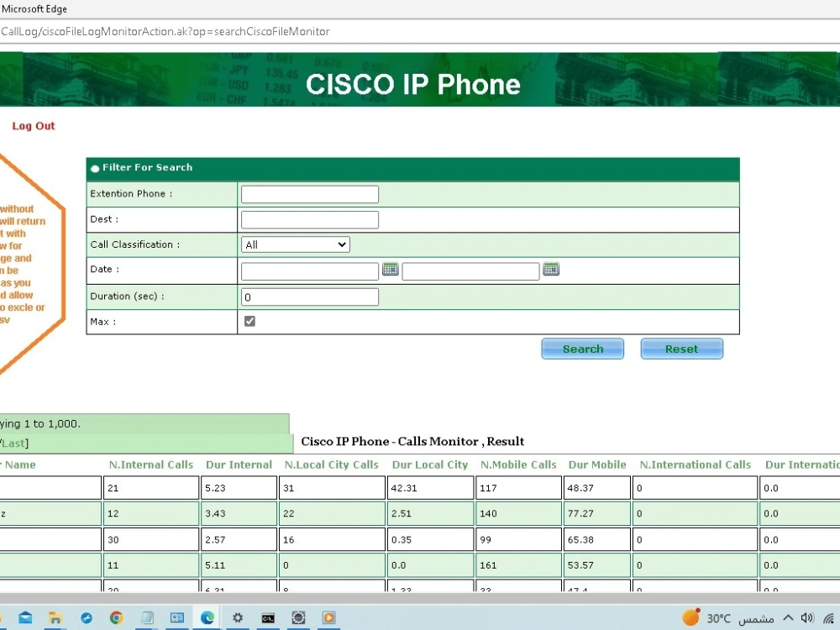Click the Reset button

click(x=681, y=349)
